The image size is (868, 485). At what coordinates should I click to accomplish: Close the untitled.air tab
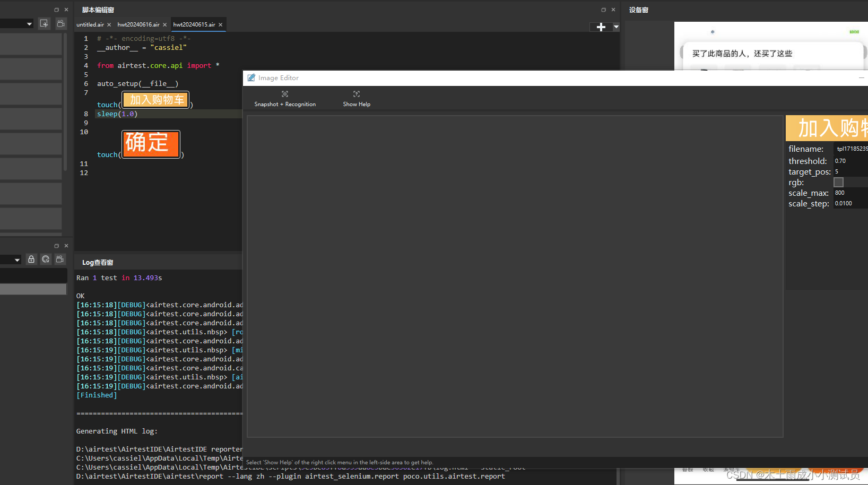109,25
